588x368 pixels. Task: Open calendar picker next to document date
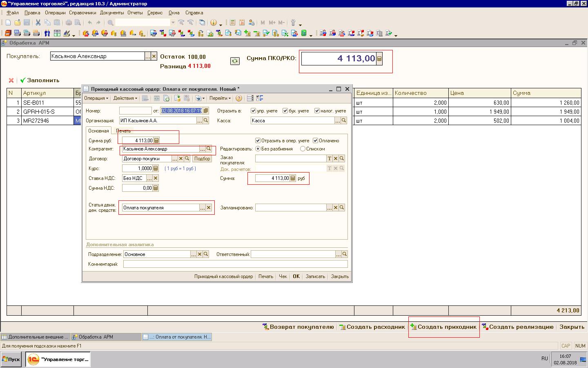206,111
